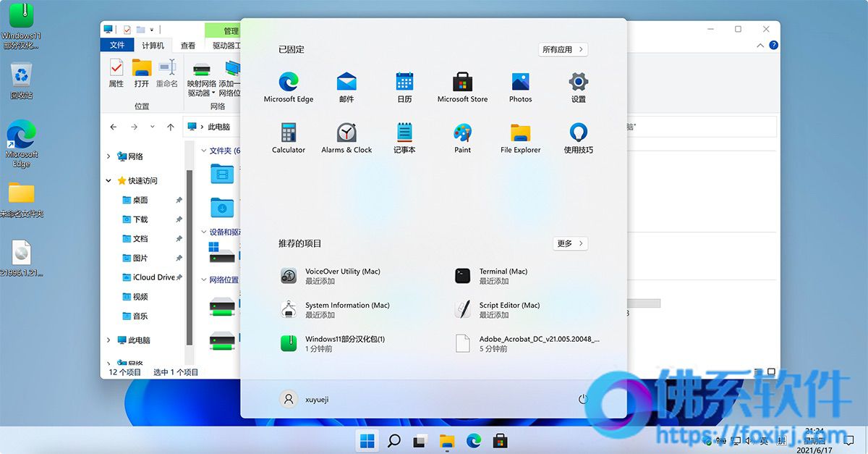Open Task View on the taskbar
The width and height of the screenshot is (868, 454).
coord(420,440)
